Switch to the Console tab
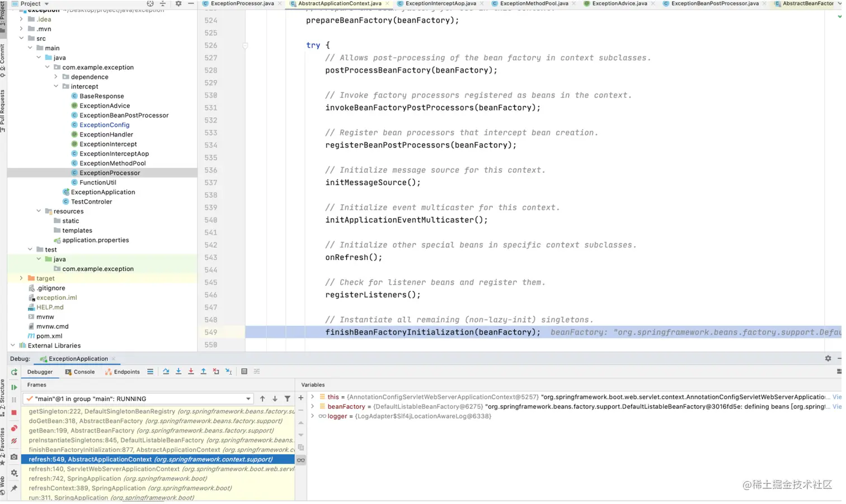Viewport: 846px width, 504px height. coord(80,372)
